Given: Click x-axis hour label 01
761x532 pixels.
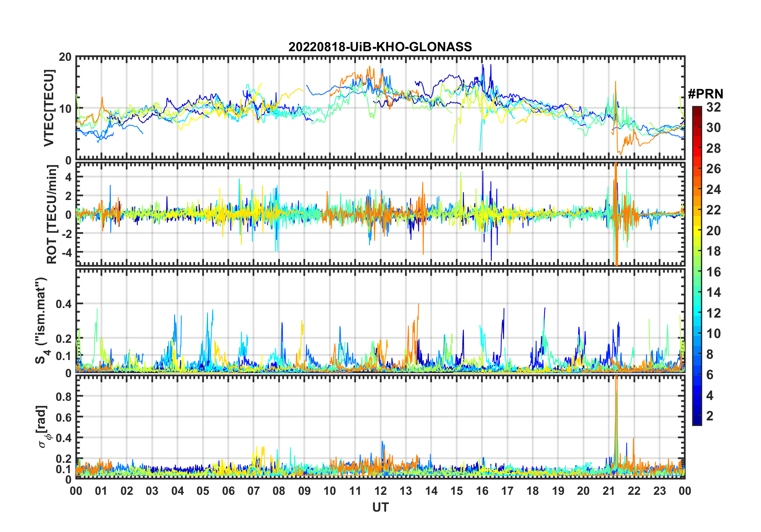Looking at the screenshot, I should 101,491.
